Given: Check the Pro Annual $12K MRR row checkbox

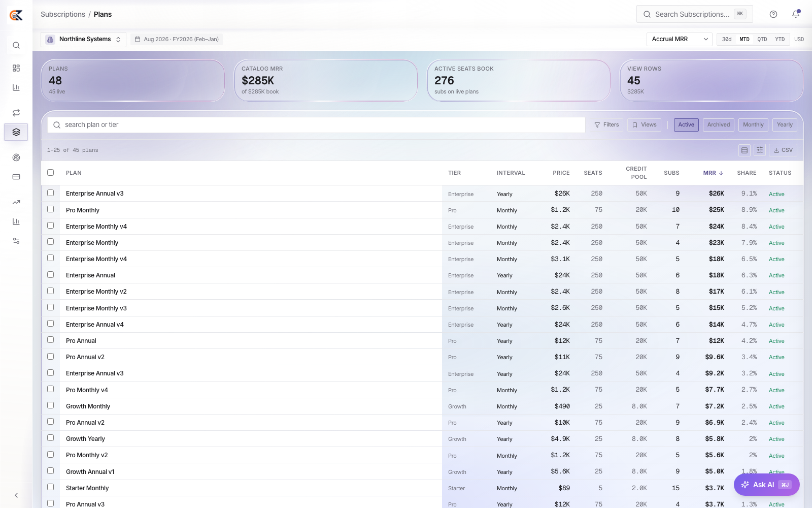Looking at the screenshot, I should click(51, 340).
